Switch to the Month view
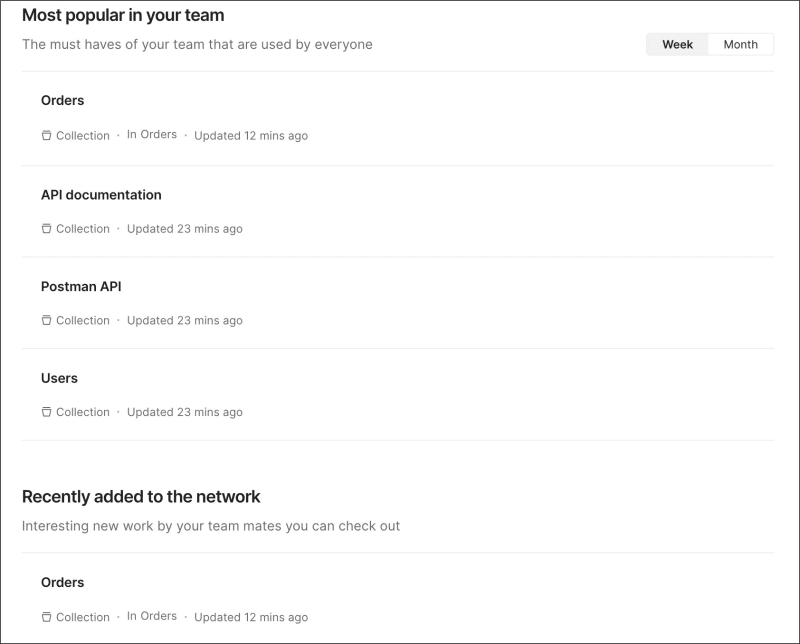 tap(741, 44)
